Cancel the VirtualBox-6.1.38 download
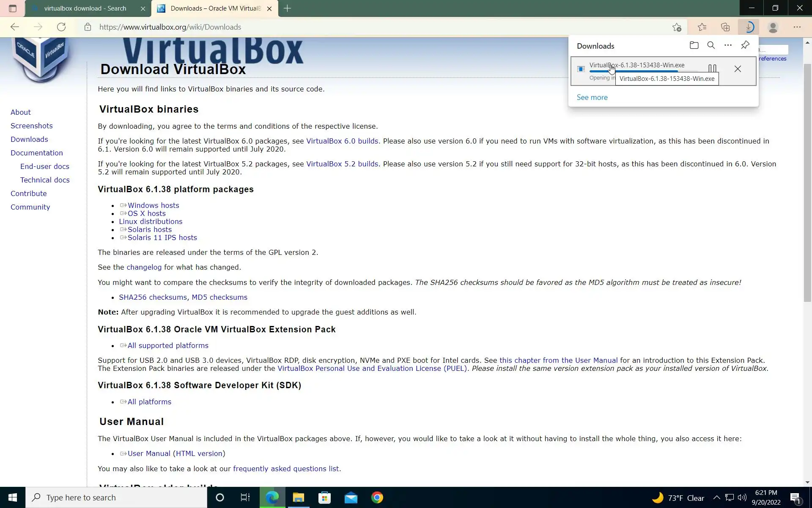Viewport: 812px width, 508px height. (738, 69)
